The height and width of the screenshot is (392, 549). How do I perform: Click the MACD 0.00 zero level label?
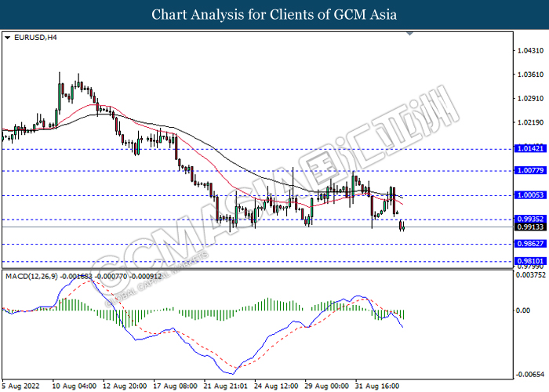523,310
